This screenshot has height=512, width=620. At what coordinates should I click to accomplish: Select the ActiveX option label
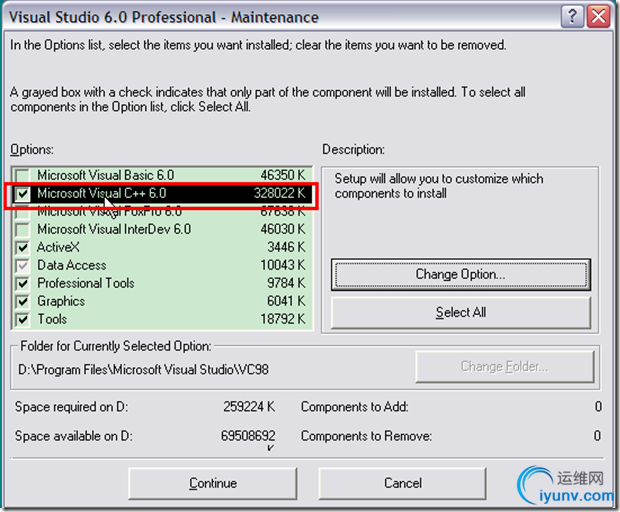point(58,247)
